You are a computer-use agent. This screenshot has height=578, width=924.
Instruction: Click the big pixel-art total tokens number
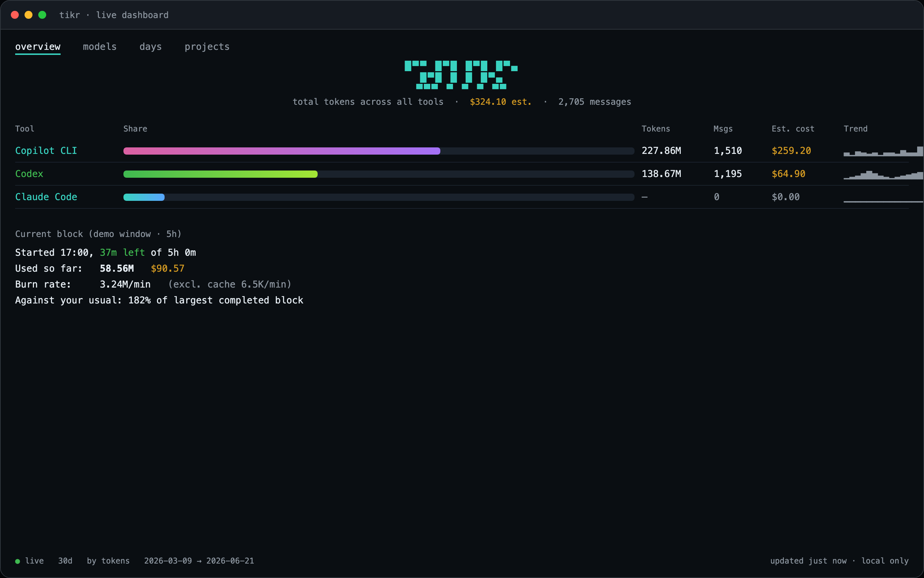(x=461, y=75)
